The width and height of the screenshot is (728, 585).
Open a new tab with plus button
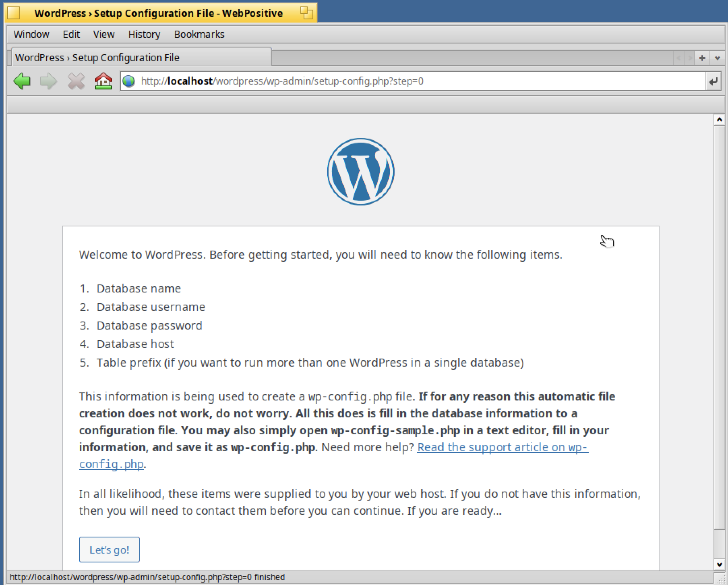pyautogui.click(x=702, y=58)
